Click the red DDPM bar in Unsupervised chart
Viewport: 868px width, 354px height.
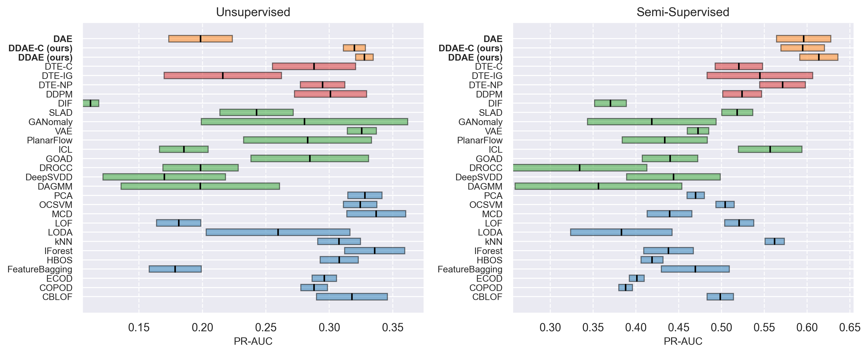(330, 94)
